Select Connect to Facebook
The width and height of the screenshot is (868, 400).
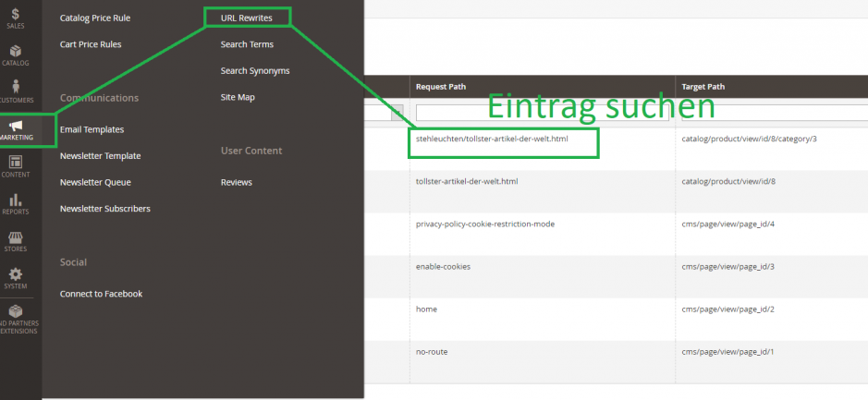pos(102,294)
